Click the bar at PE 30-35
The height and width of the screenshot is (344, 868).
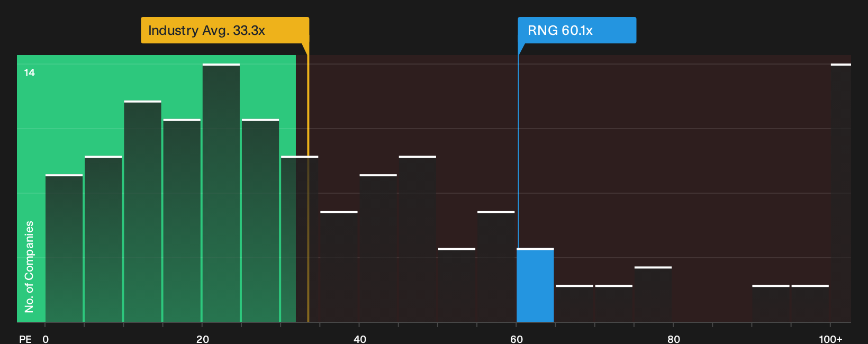tap(300, 239)
